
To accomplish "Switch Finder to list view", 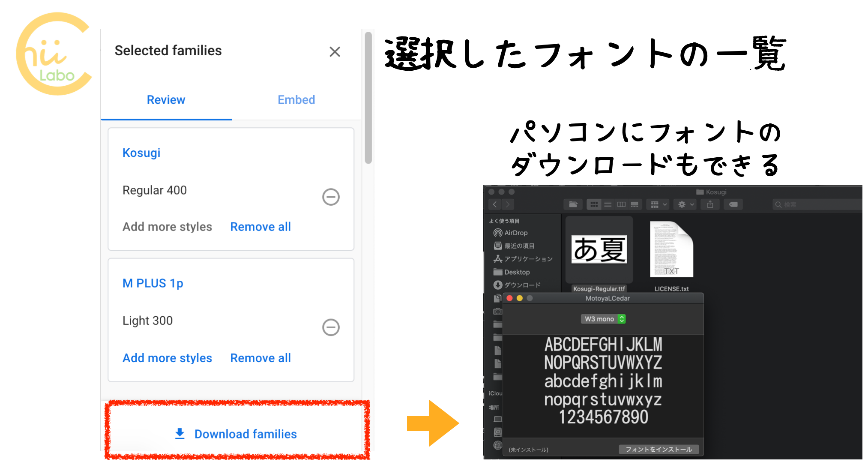I will point(608,204).
